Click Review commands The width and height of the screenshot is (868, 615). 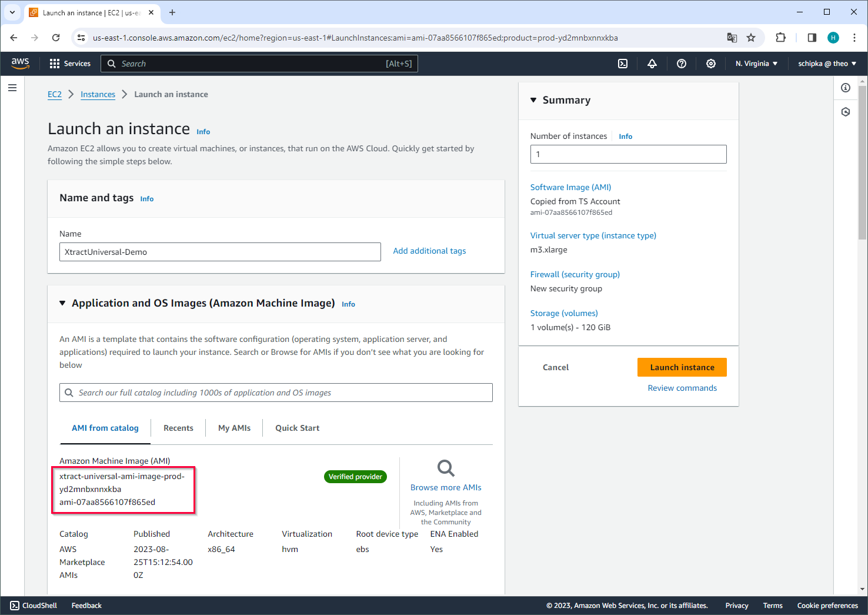point(682,388)
